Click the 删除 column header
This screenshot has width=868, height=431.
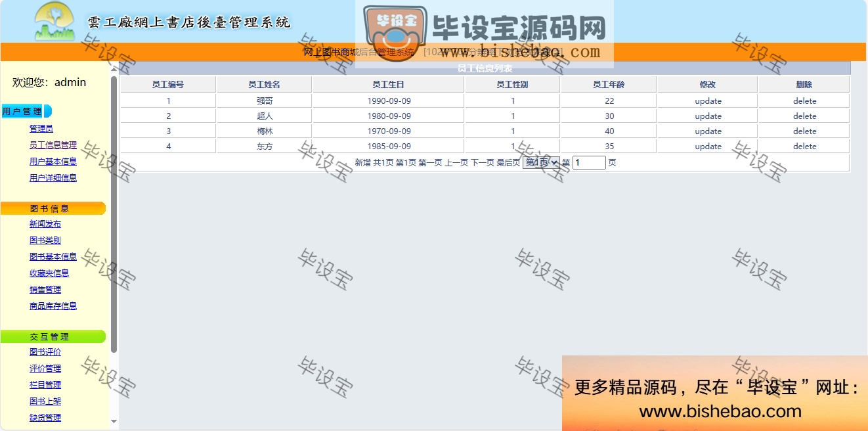804,85
